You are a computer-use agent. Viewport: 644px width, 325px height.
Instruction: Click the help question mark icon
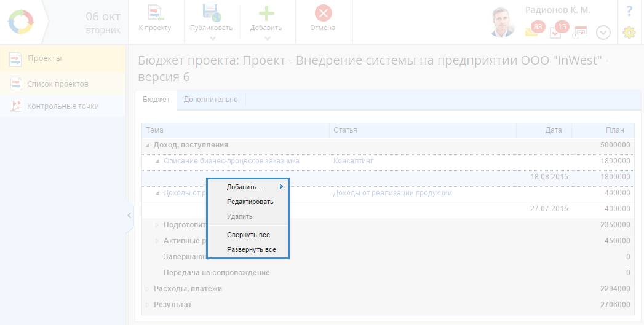(x=629, y=11)
